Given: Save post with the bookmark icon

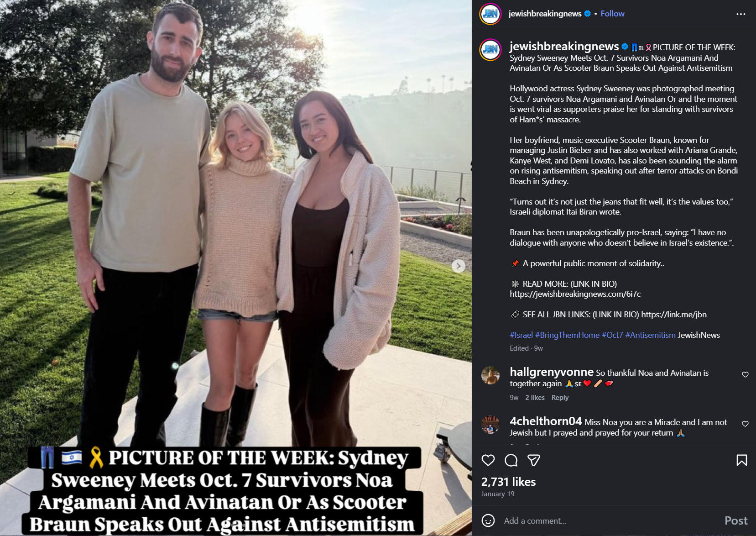Looking at the screenshot, I should click(742, 460).
